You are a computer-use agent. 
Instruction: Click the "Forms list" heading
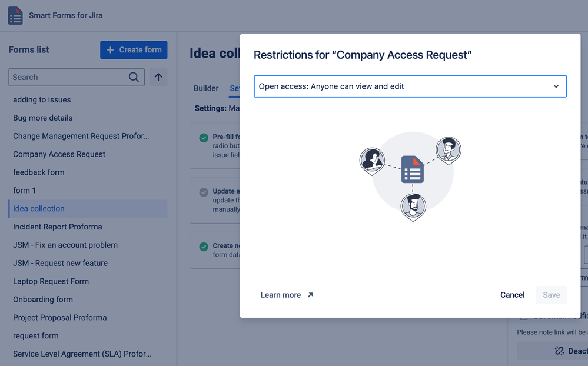pyautogui.click(x=29, y=50)
